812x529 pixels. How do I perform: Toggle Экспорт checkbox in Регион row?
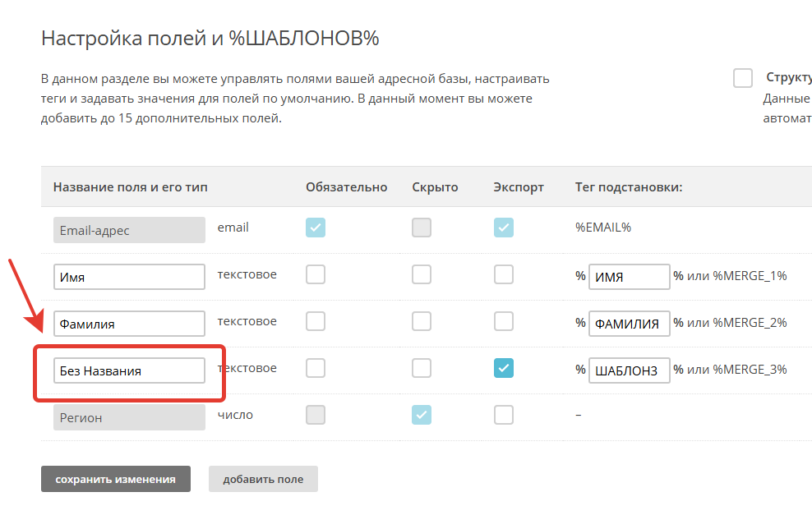coord(504,415)
